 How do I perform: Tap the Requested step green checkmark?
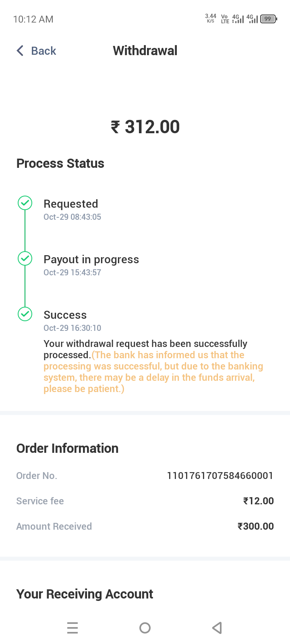tap(25, 203)
